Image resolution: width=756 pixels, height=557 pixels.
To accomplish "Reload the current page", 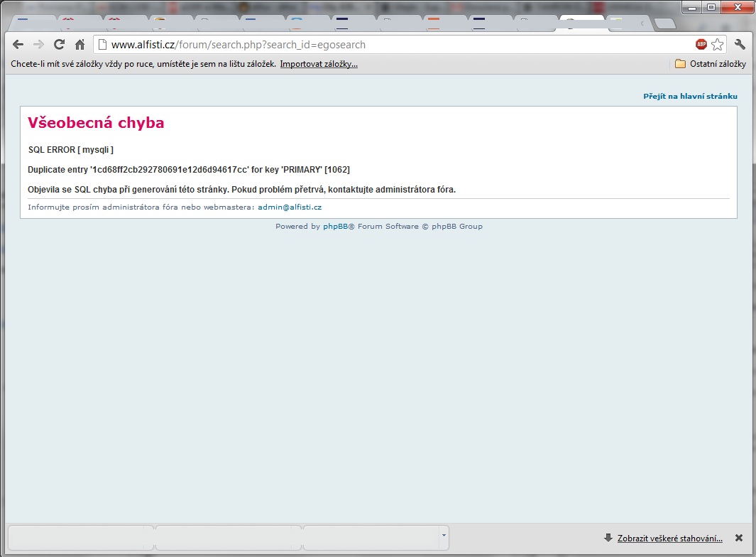I will click(60, 45).
